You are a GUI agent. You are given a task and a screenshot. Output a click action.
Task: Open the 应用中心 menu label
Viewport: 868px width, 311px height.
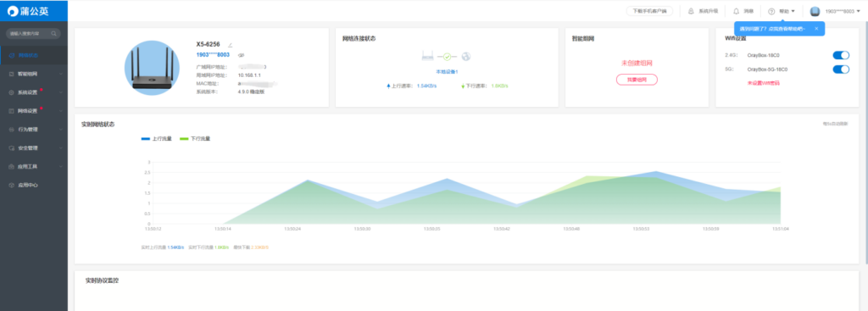28,186
